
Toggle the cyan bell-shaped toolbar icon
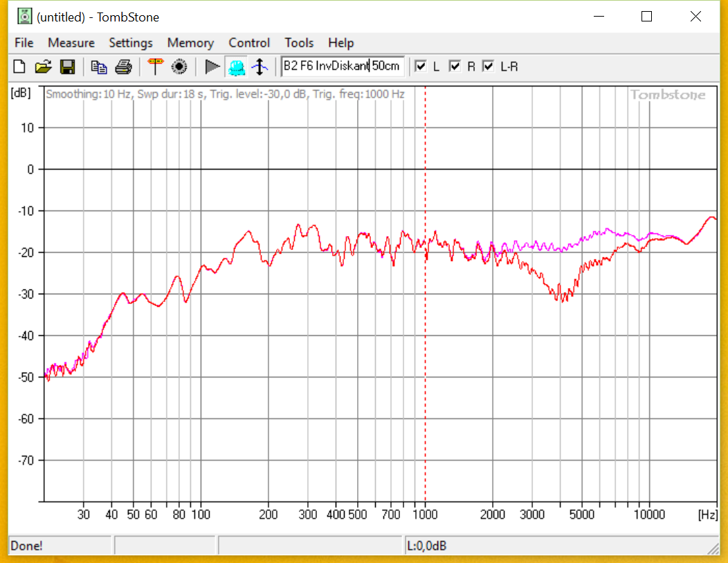click(236, 67)
